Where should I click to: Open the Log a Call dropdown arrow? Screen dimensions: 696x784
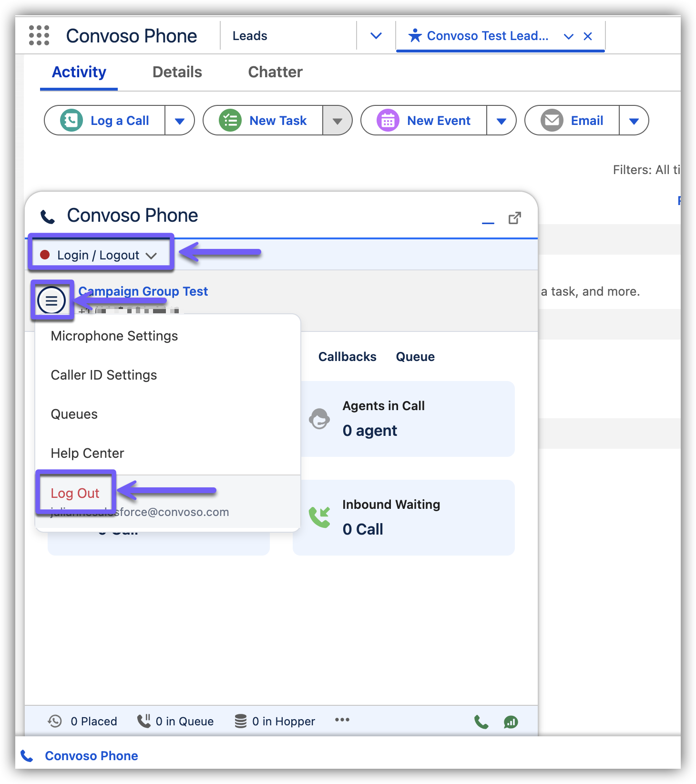(180, 121)
